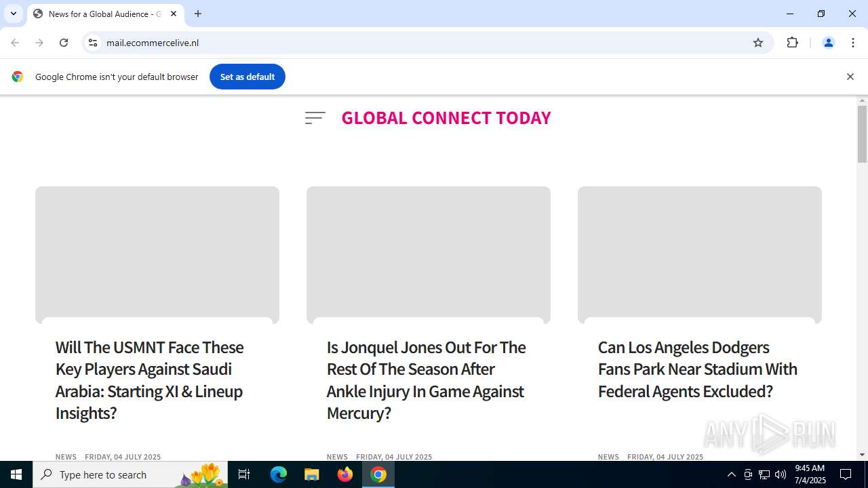
Task: Click NEWS tag under Jonquel Jones article
Action: (337, 457)
